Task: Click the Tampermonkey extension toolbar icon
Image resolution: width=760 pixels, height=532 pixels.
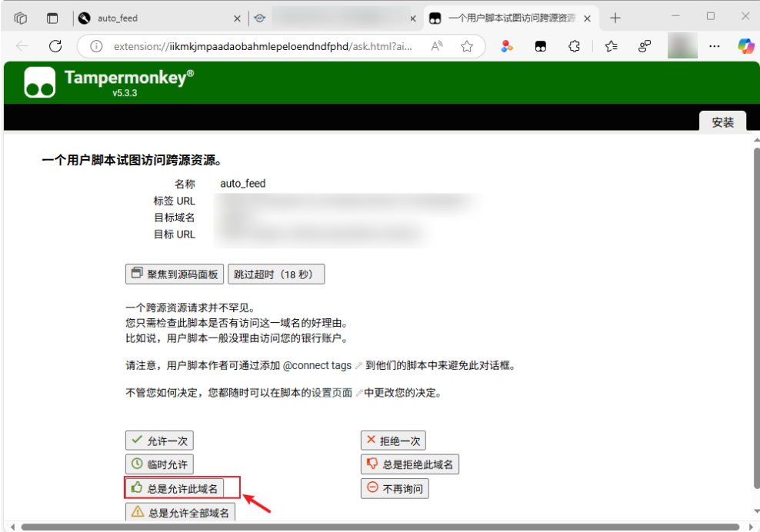Action: click(x=541, y=46)
